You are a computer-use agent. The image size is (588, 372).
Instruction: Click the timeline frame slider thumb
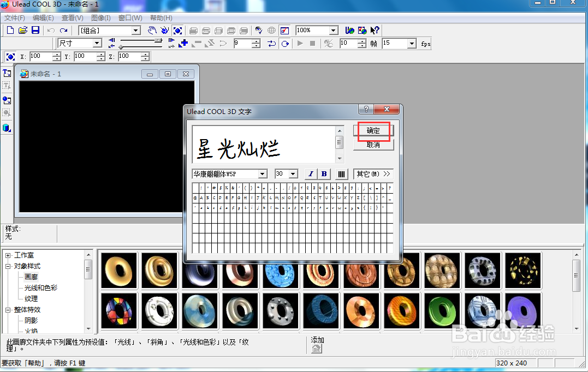click(159, 40)
